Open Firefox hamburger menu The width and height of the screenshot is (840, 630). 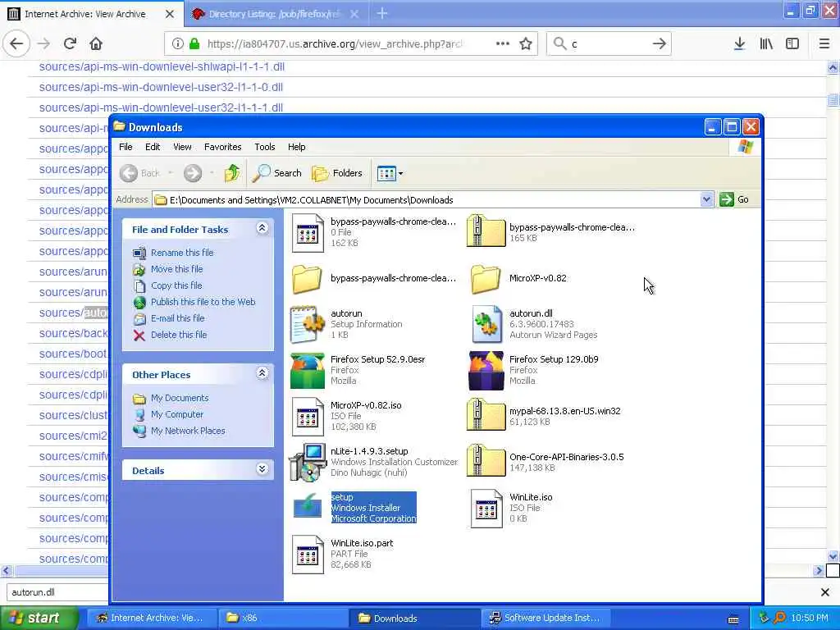[x=824, y=43]
